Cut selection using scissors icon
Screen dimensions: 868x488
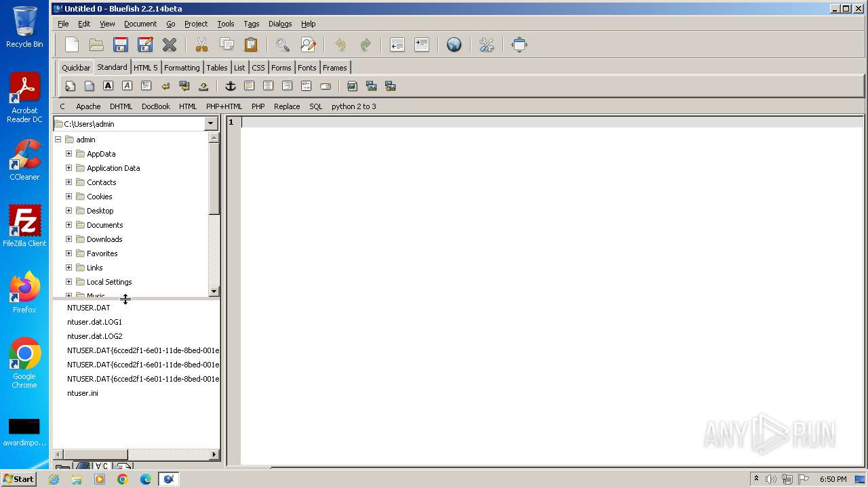tap(201, 45)
